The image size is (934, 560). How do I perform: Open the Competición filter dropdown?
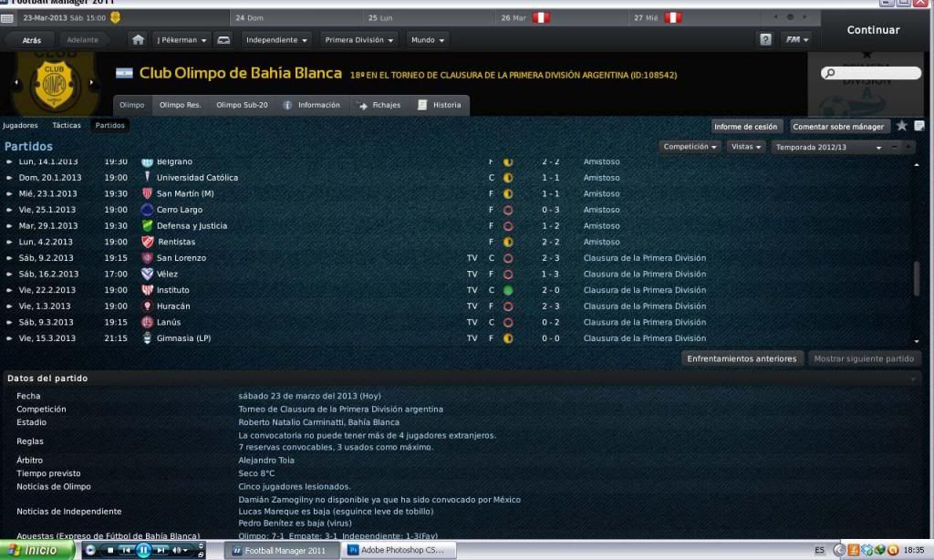(690, 147)
